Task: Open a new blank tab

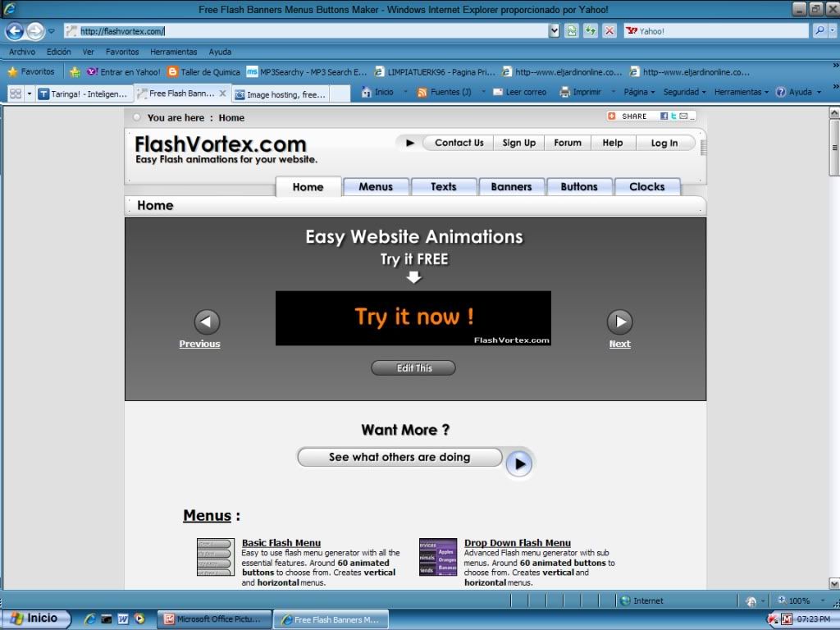Action: pyautogui.click(x=340, y=94)
